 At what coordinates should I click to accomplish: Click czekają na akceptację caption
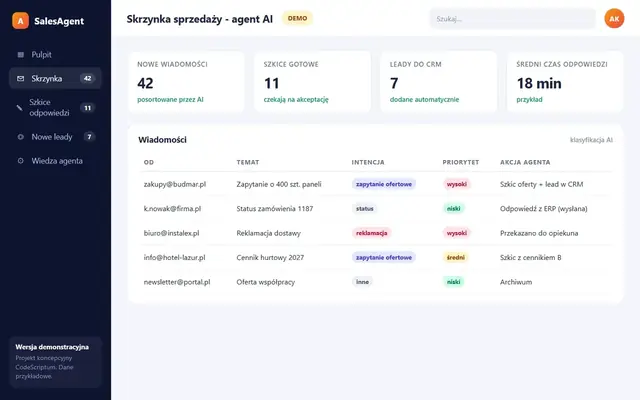[296, 100]
